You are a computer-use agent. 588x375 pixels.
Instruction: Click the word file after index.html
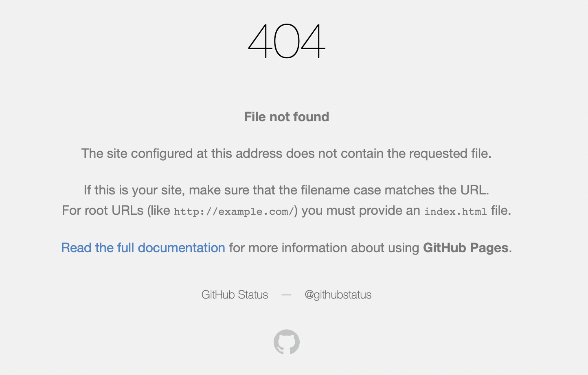[499, 210]
